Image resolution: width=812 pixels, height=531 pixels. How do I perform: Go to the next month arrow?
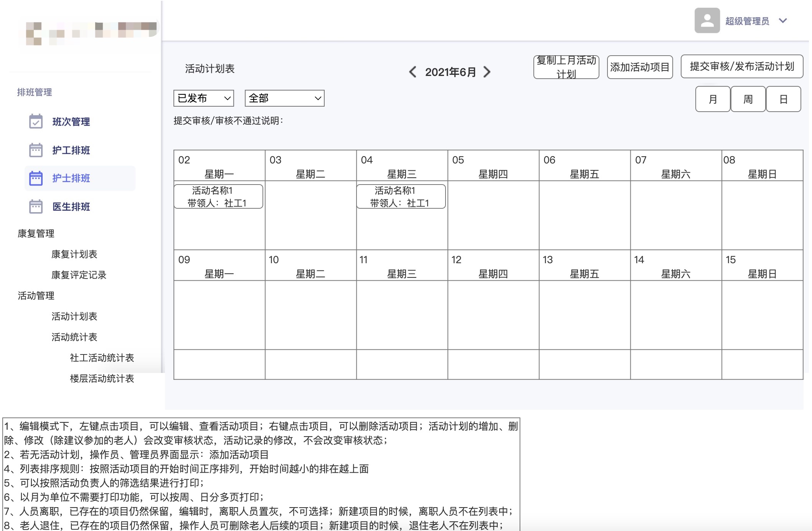(487, 72)
